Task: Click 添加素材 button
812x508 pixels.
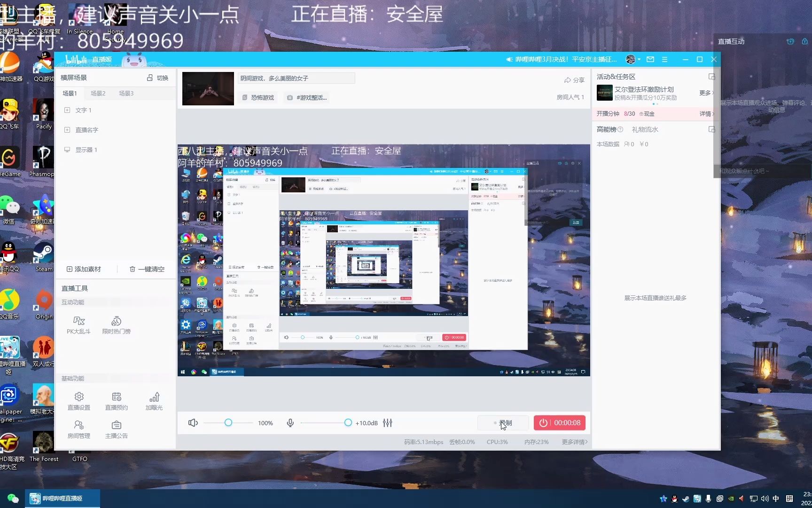Action: [84, 269]
